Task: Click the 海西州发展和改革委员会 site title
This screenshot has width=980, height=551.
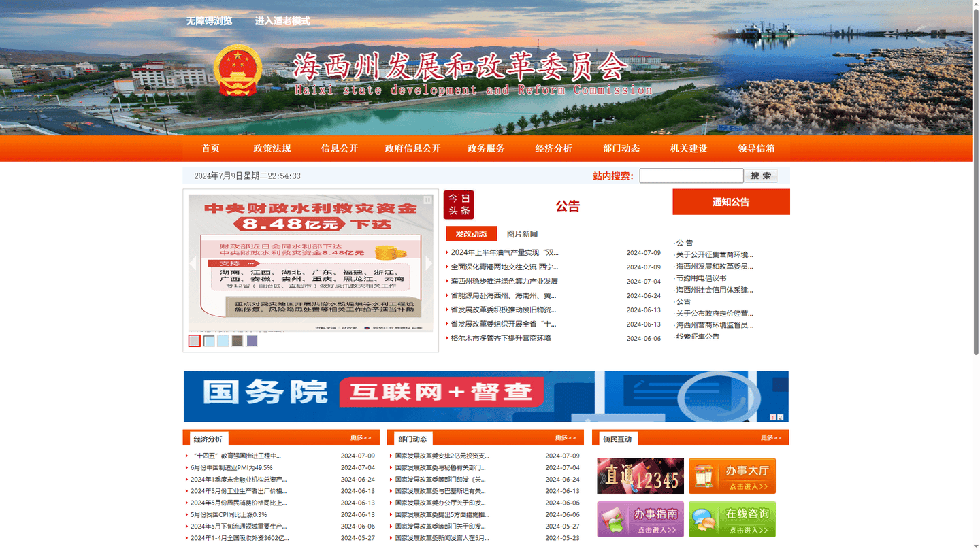Action: tap(459, 67)
